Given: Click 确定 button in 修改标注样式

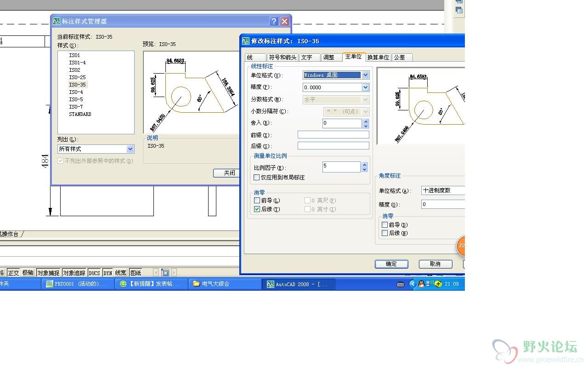Looking at the screenshot, I should point(391,264).
